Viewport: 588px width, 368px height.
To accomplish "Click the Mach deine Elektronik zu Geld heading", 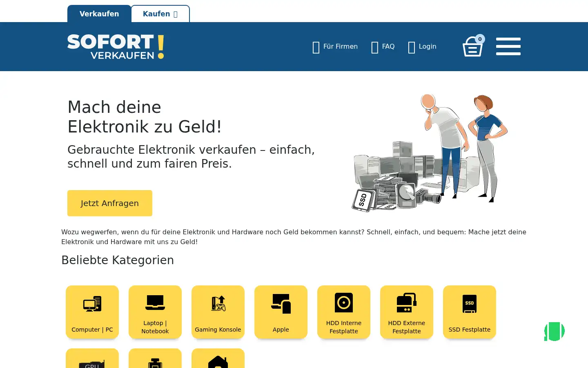I will click(x=145, y=117).
